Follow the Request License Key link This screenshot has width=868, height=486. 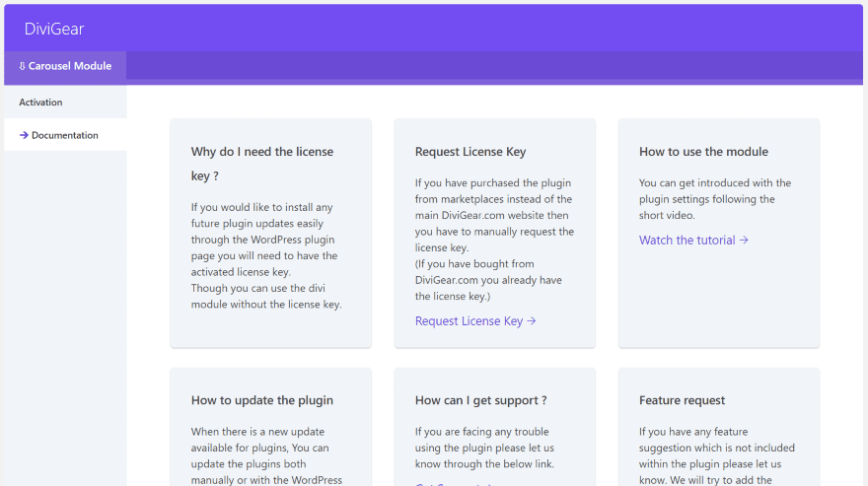coord(475,321)
